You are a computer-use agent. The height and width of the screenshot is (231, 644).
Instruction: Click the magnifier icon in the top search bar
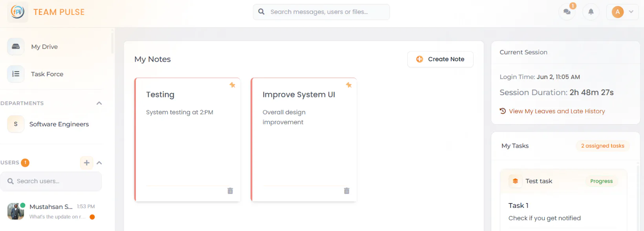pos(261,12)
